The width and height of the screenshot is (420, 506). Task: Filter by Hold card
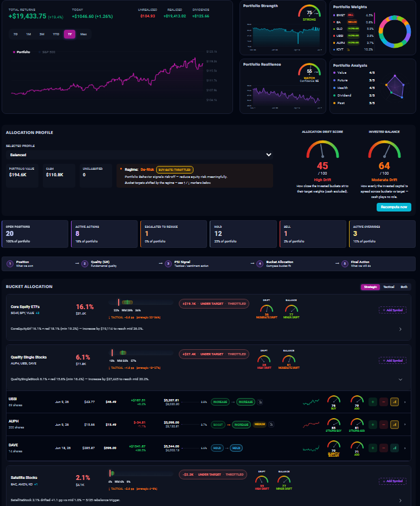(x=243, y=234)
